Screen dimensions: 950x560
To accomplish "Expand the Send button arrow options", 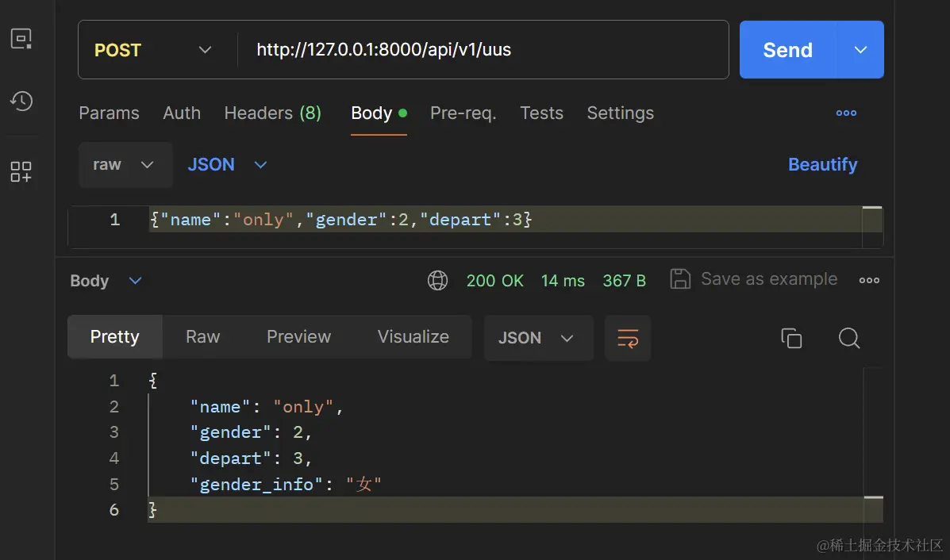I will coord(860,50).
